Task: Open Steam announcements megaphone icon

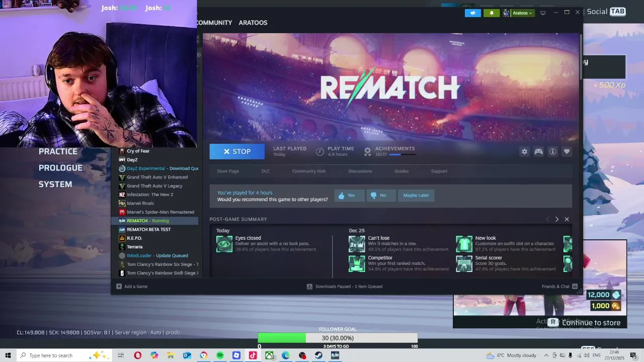Action: point(472,13)
